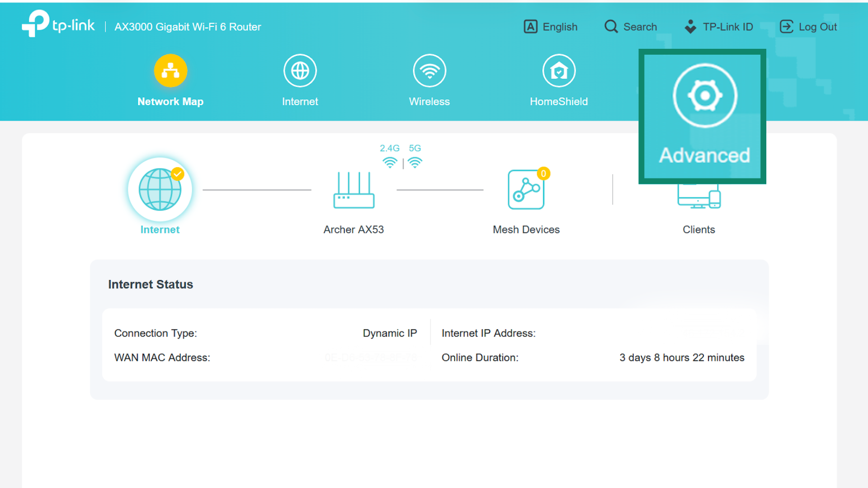Click the HomeShield shield icon
This screenshot has width=868, height=488.
pos(559,70)
